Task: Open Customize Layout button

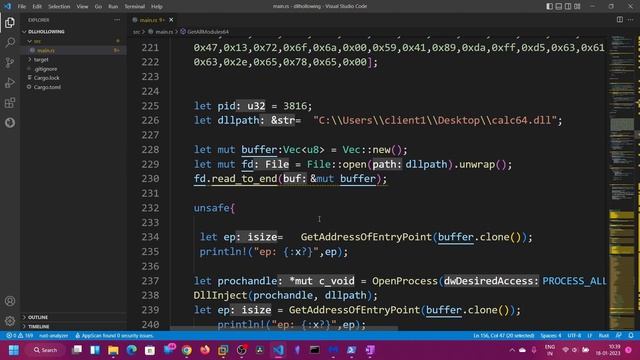Action: [x=577, y=6]
